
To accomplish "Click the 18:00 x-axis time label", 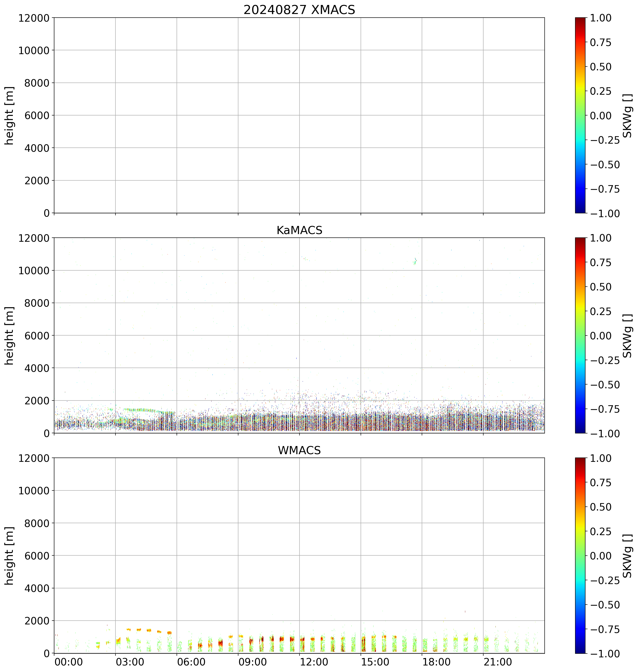I will pyautogui.click(x=436, y=662).
